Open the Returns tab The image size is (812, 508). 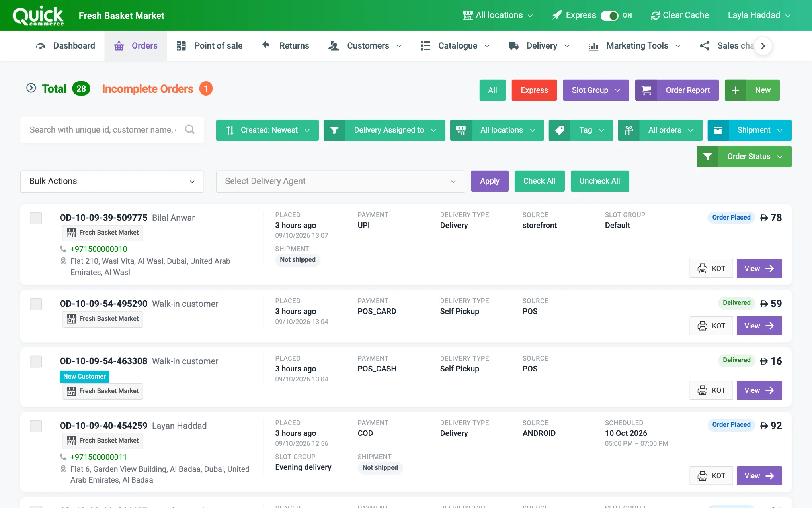click(285, 46)
